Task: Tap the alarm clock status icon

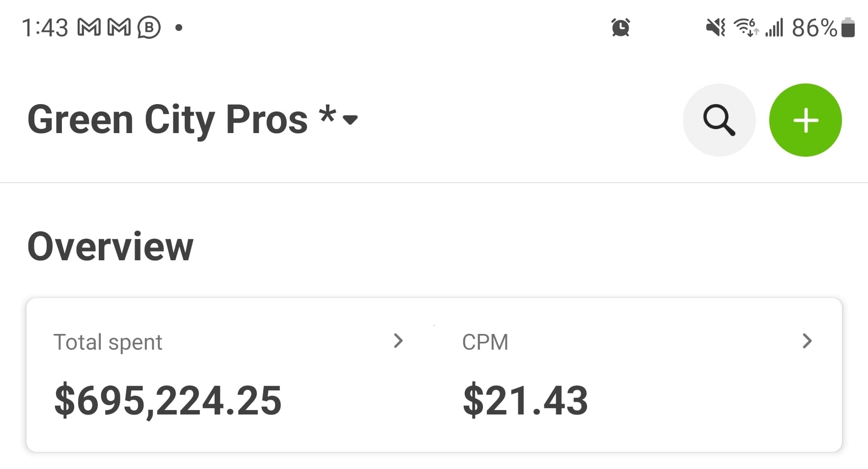Action: click(x=620, y=28)
